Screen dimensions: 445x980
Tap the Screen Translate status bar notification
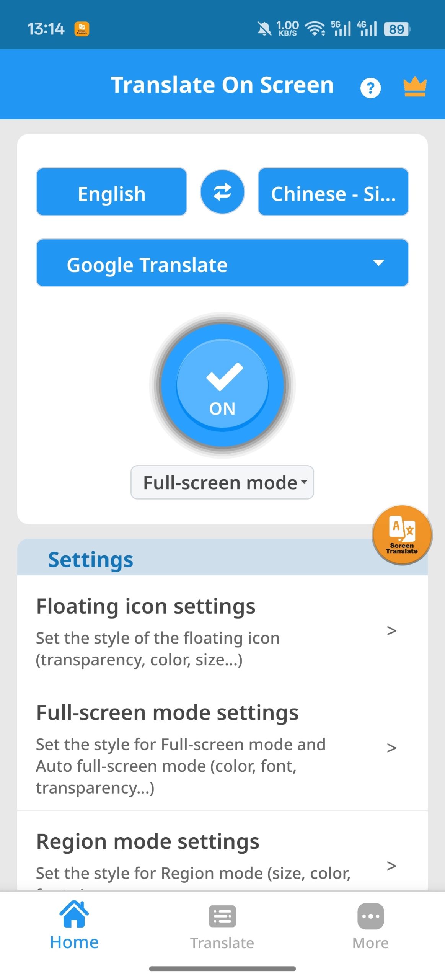coord(82,29)
